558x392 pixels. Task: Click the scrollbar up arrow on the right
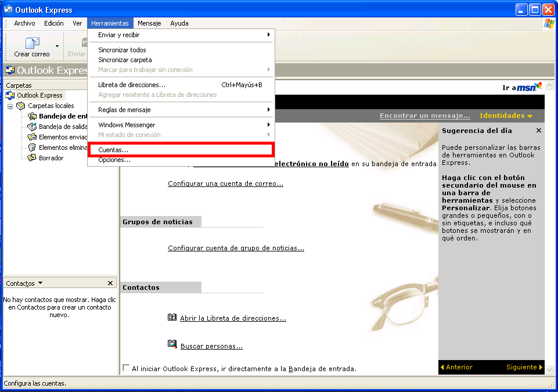click(549, 85)
